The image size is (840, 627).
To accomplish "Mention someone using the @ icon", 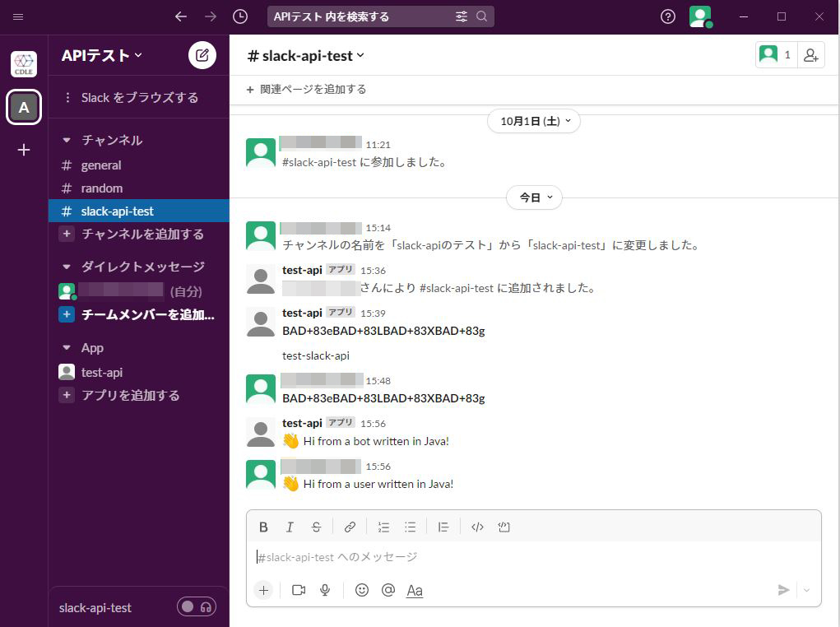I will 388,590.
